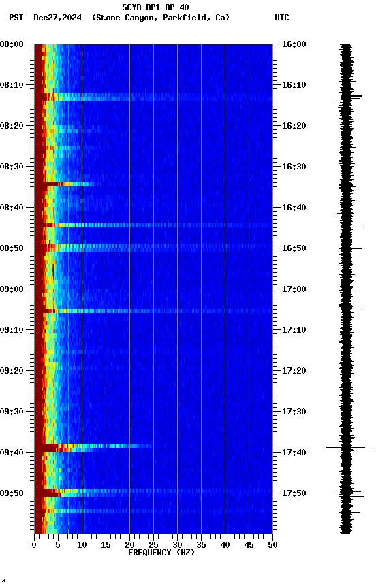Viewport: 376px width, 588px height.
Task: Click the 16:00 UTC time label
Action: 294,44
